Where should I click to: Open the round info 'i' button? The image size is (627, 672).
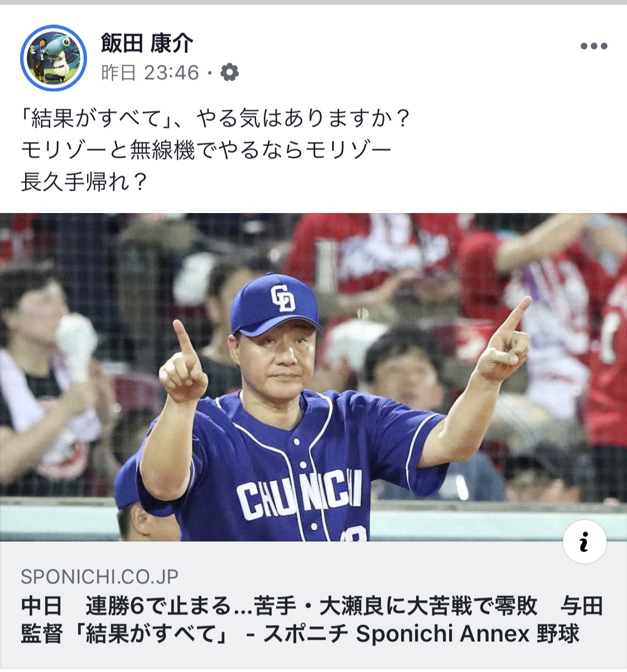coord(584,542)
